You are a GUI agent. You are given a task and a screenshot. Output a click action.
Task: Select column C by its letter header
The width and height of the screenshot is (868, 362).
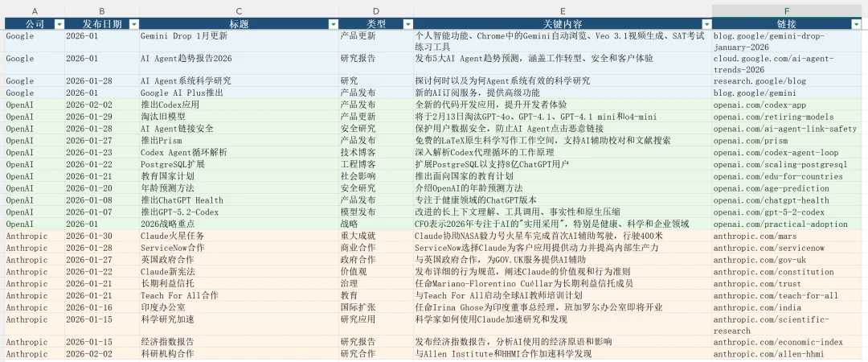[x=239, y=10]
